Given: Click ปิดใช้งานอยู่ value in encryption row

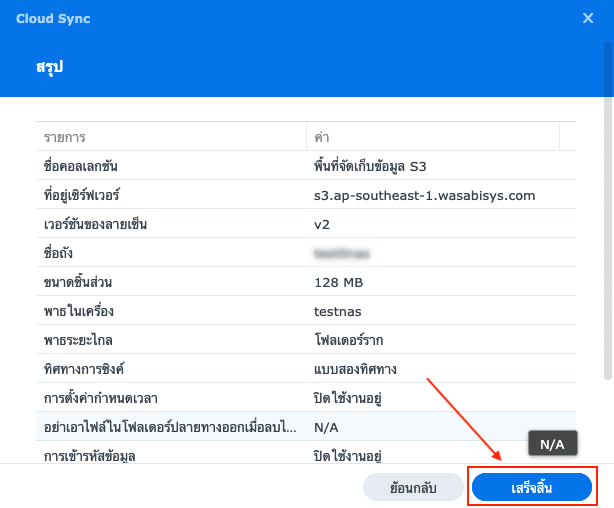Looking at the screenshot, I should click(348, 456).
